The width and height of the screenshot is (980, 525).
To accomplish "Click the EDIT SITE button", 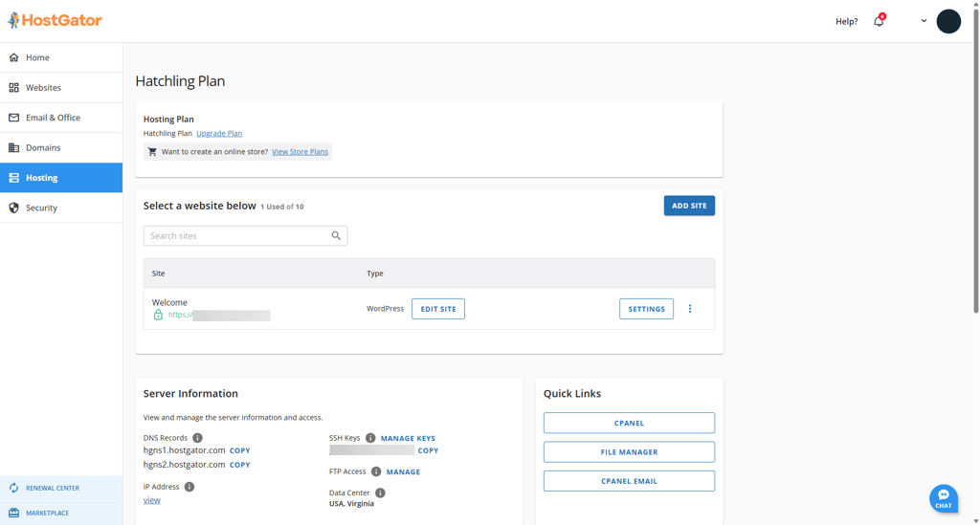I will 438,309.
